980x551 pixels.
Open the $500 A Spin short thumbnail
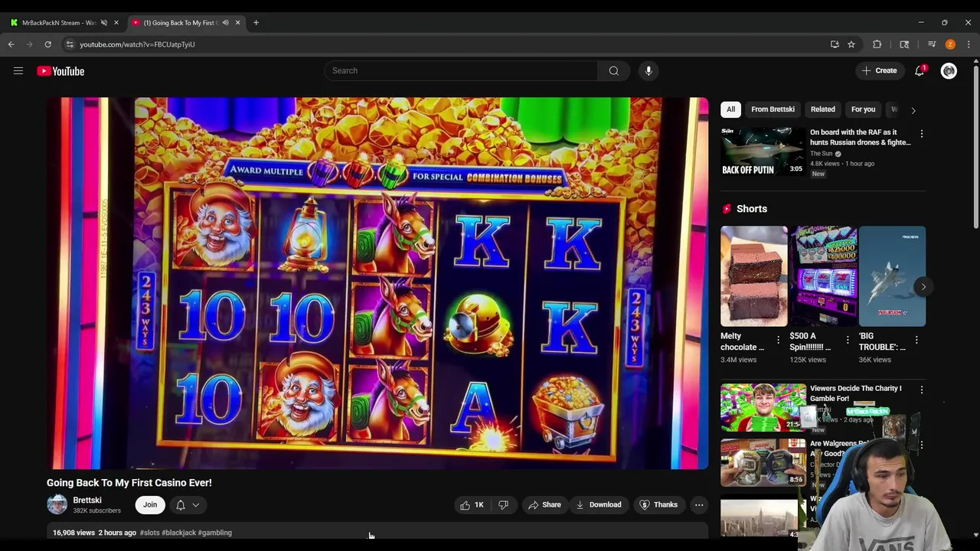click(x=823, y=276)
